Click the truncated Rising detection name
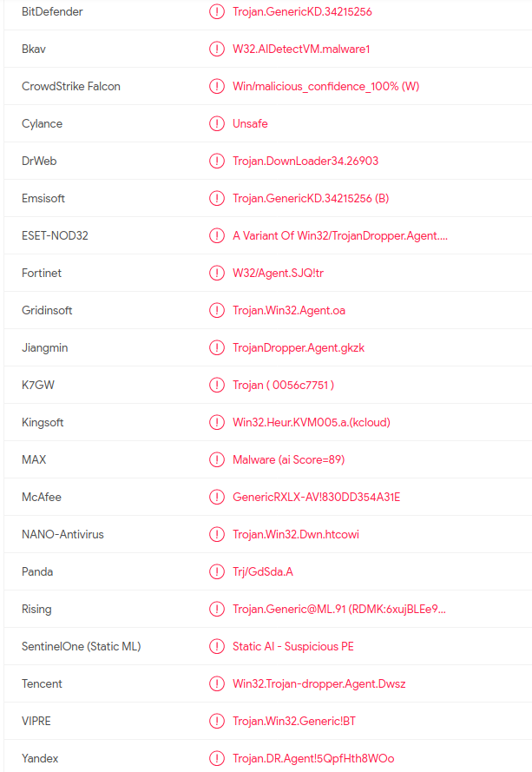Screen dimensions: 532x772 339,610
